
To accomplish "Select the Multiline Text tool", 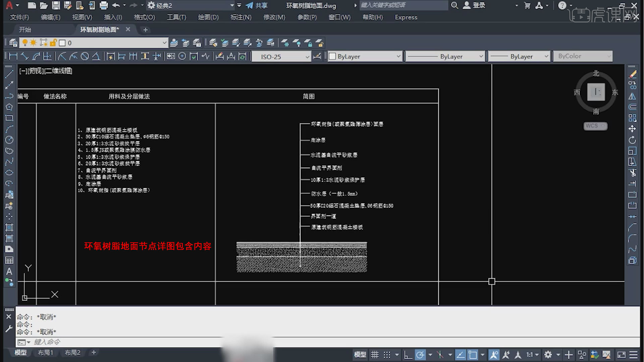I will pyautogui.click(x=9, y=271).
